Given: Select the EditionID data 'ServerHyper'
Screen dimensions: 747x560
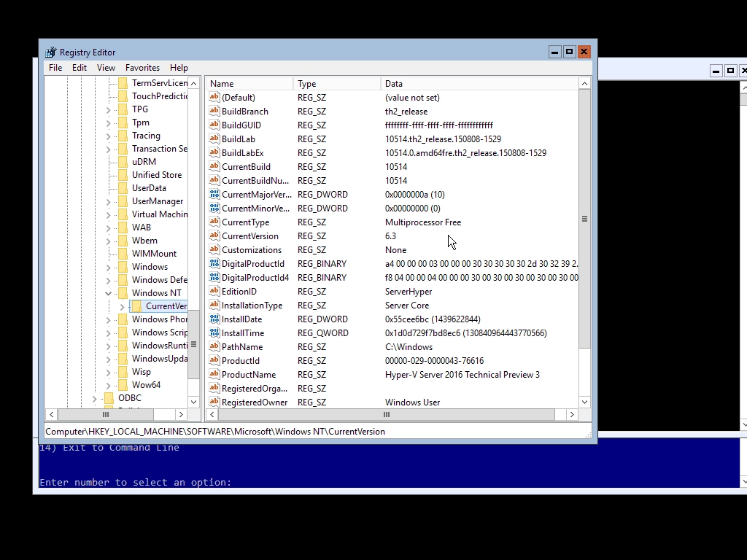Looking at the screenshot, I should coord(409,292).
